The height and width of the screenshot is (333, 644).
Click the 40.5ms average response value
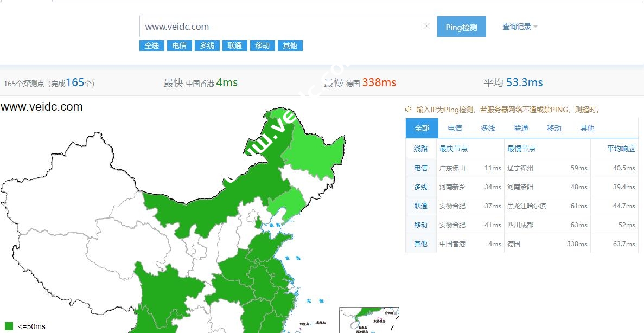(624, 168)
